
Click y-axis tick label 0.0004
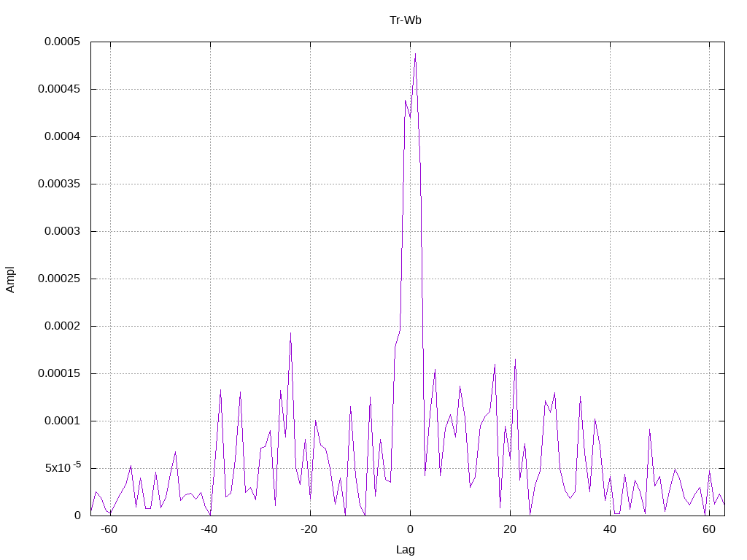[63, 136]
